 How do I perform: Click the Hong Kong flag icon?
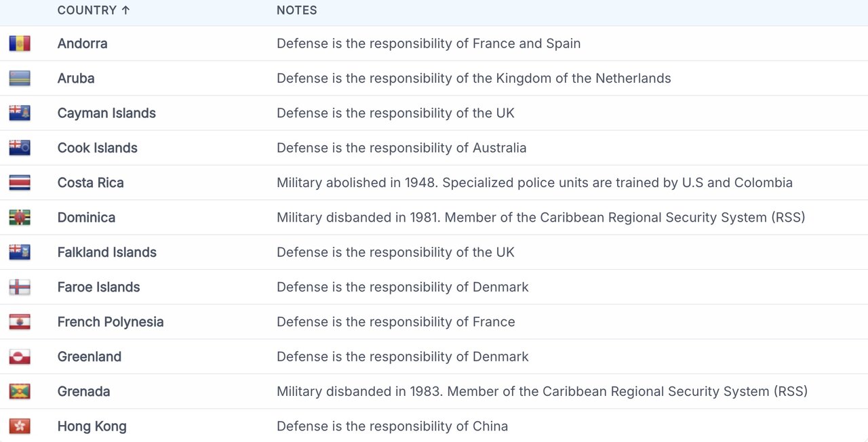[x=20, y=426]
